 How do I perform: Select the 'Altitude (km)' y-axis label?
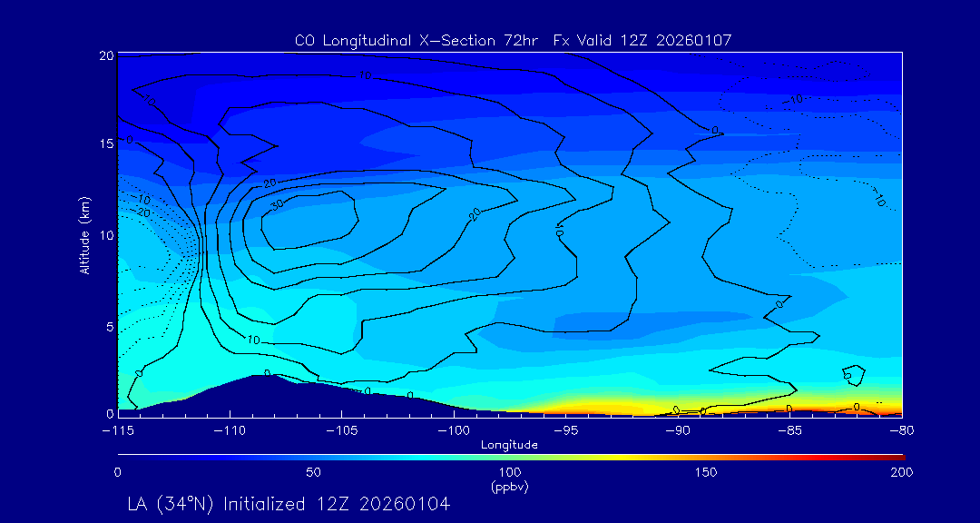tap(84, 235)
